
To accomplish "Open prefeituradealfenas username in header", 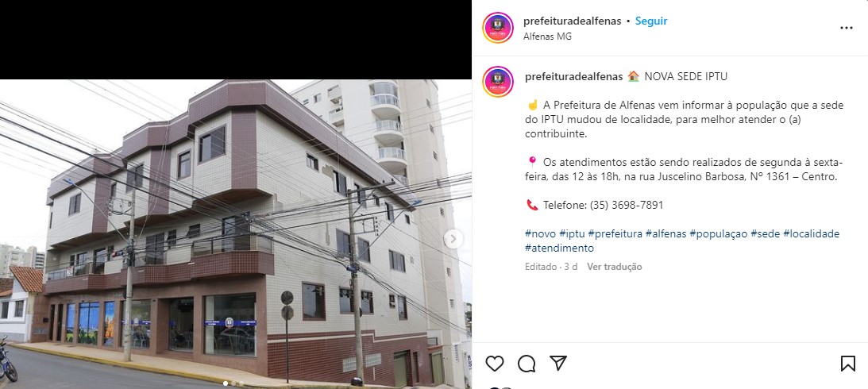I will coord(572,21).
